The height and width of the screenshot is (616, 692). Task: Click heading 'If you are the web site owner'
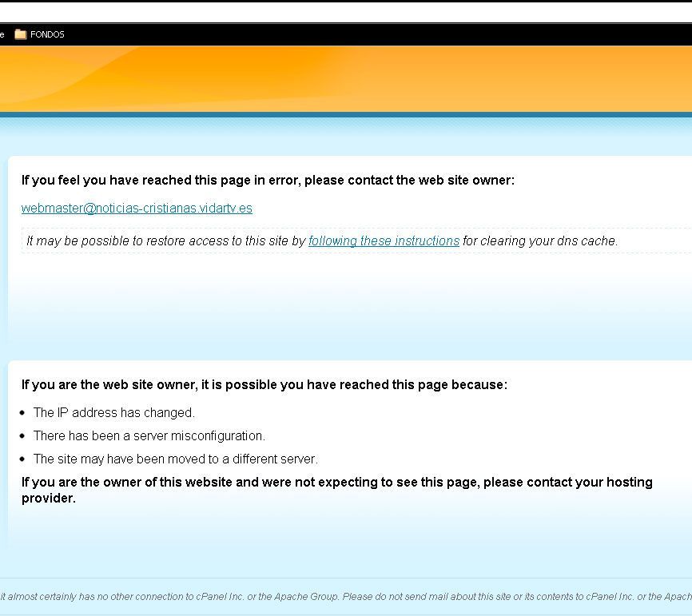pos(264,385)
